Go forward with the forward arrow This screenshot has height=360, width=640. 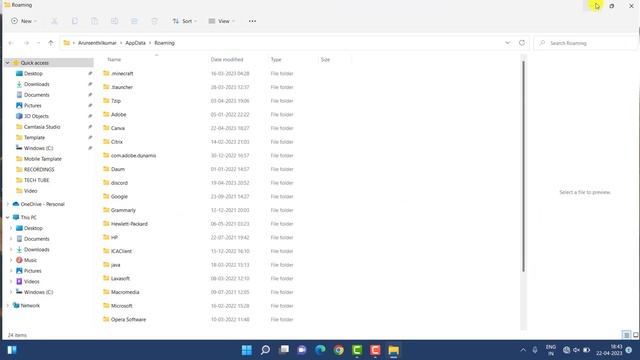pos(26,43)
